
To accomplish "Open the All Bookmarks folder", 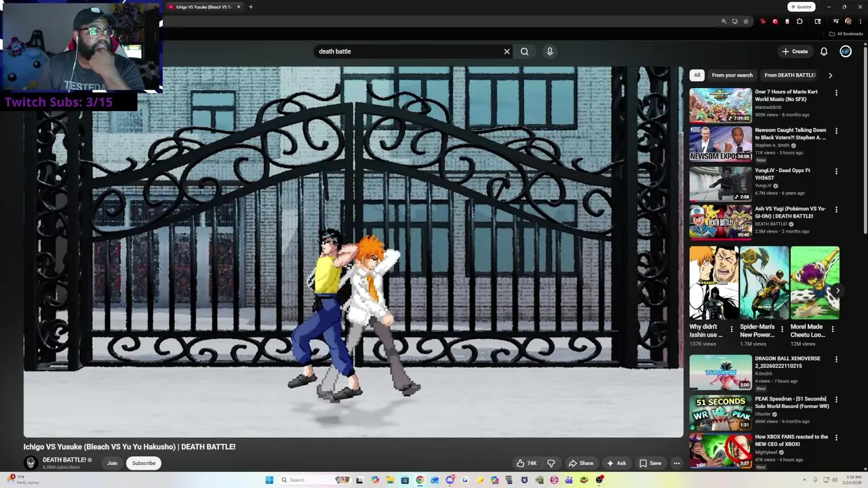I will pos(846,34).
